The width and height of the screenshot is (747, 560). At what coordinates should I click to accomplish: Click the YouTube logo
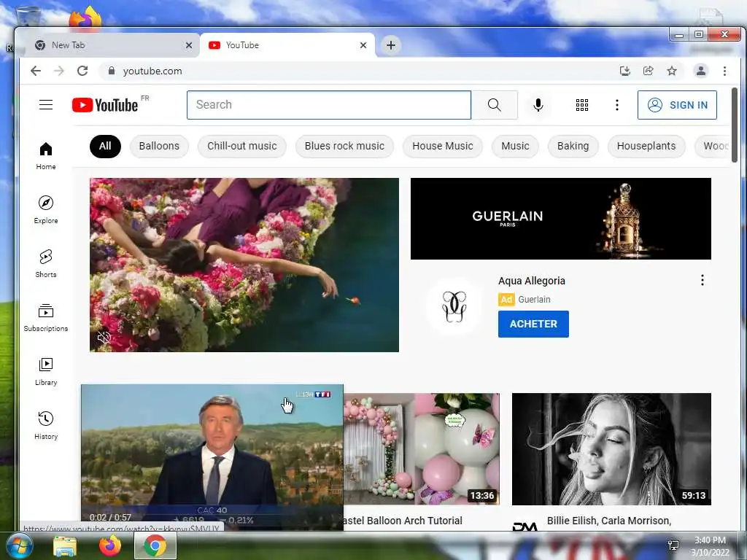(105, 105)
